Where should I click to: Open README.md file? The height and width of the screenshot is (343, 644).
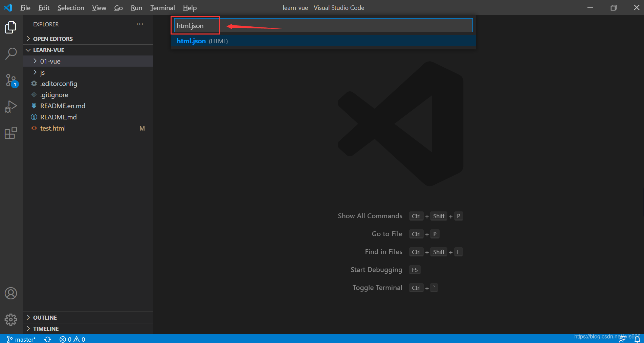point(88,117)
